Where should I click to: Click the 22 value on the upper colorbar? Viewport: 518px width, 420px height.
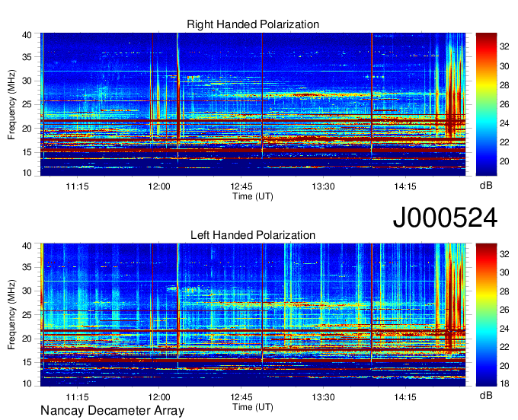pyautogui.click(x=504, y=142)
